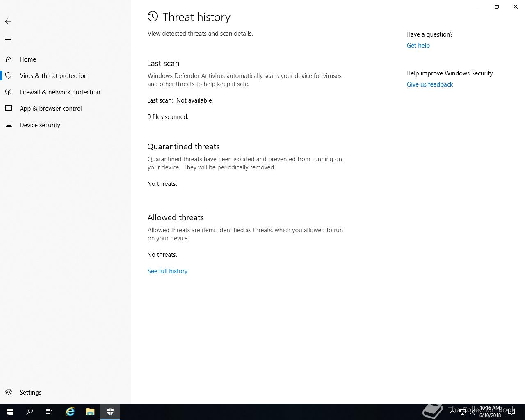
Task: Click the Last scan heading
Action: pyautogui.click(x=163, y=64)
